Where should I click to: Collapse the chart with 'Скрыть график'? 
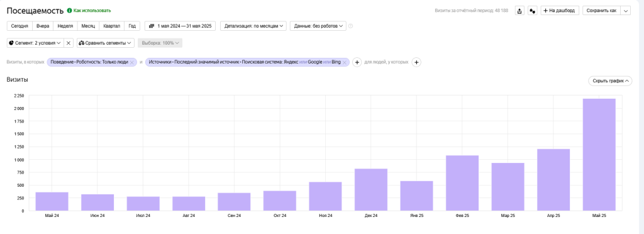point(610,81)
